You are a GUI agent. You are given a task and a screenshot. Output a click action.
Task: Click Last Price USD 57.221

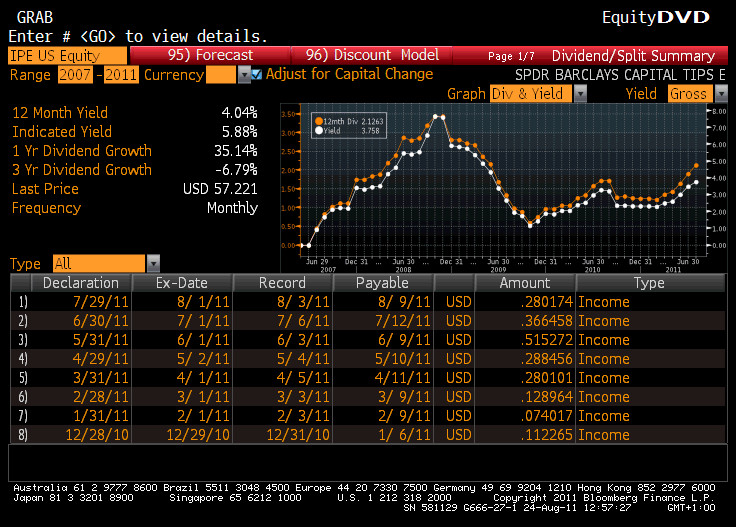(220, 189)
